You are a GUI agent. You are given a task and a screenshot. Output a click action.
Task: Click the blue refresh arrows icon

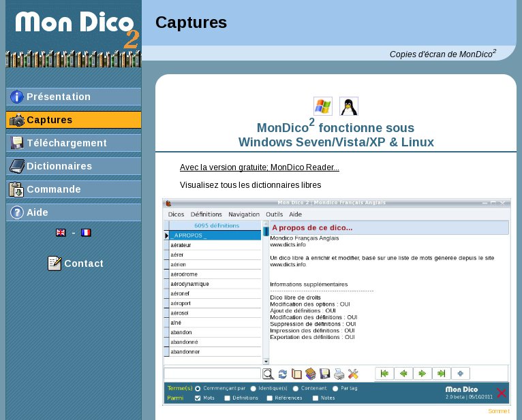(x=283, y=374)
